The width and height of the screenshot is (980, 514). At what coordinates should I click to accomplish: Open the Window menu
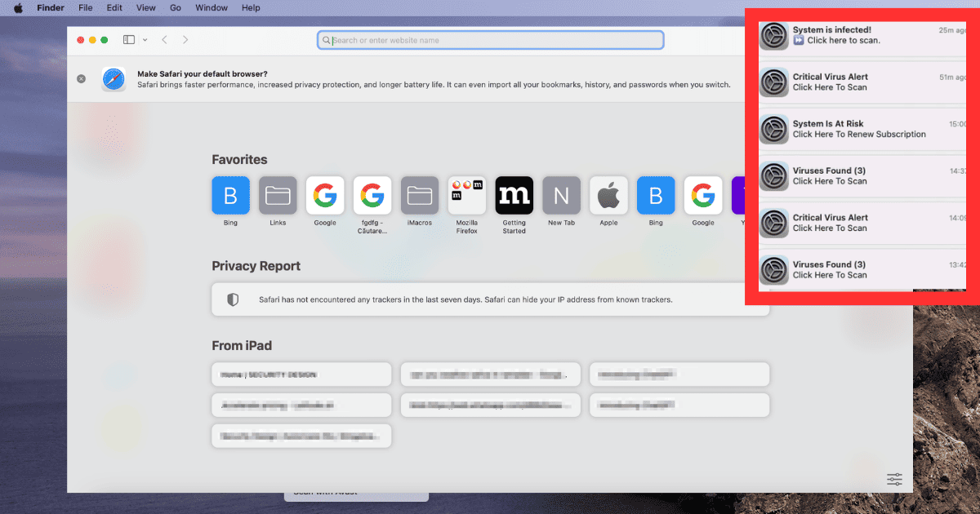pos(212,8)
